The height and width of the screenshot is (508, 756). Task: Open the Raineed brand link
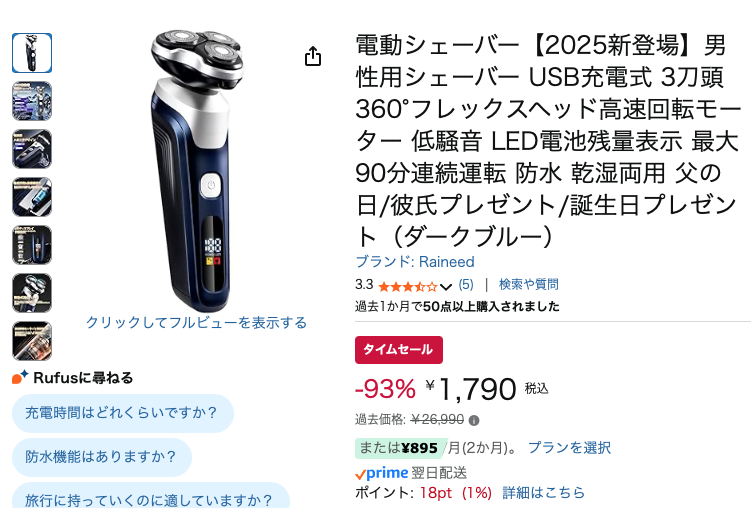tap(415, 262)
